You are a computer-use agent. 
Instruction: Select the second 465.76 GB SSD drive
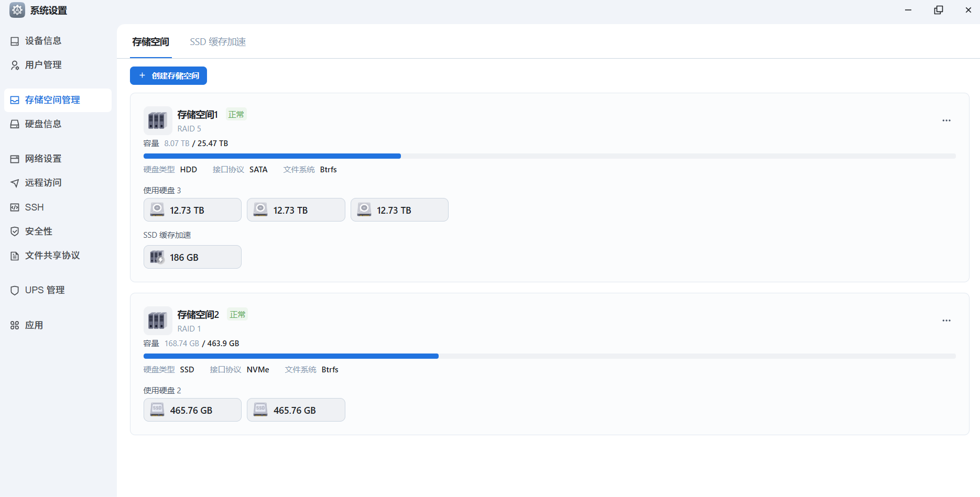tap(296, 410)
